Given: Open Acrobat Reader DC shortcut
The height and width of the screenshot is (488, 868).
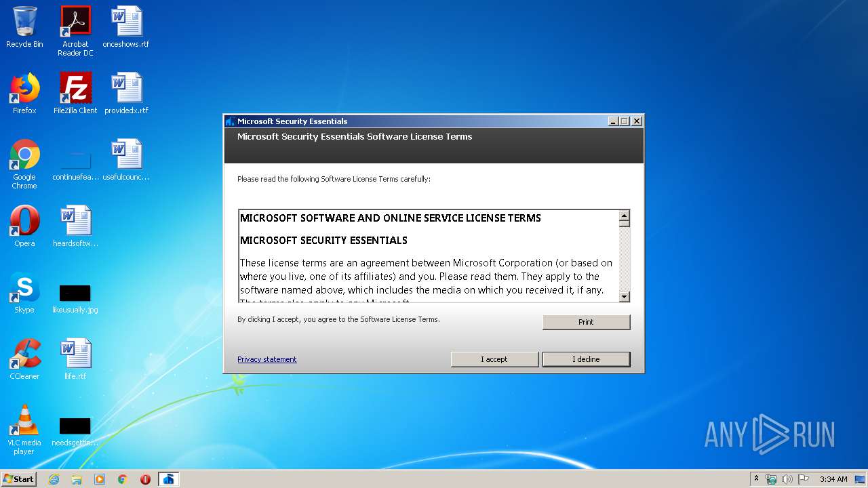Looking at the screenshot, I should [x=75, y=31].
